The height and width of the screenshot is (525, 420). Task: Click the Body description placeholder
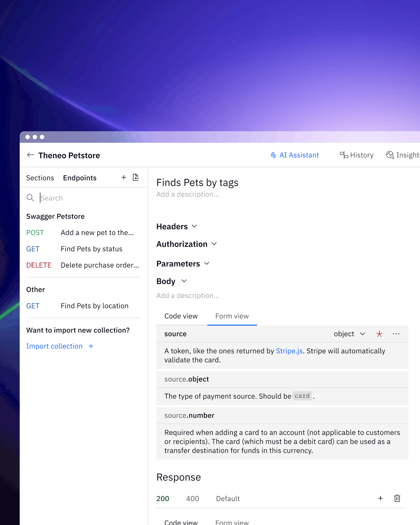pyautogui.click(x=188, y=296)
